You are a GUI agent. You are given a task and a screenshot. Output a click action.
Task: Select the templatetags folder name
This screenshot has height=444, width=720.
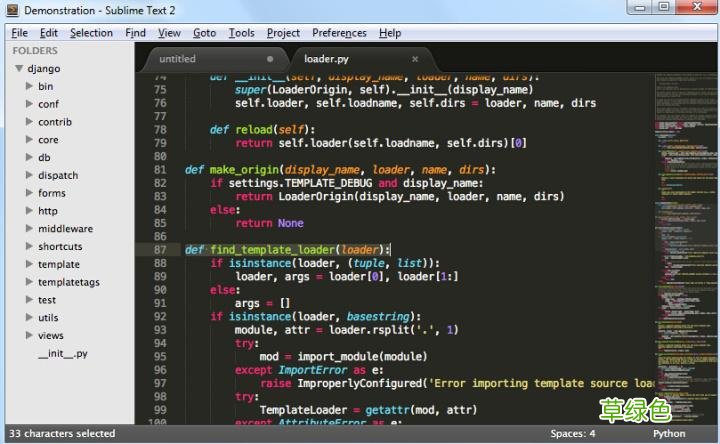coord(69,282)
